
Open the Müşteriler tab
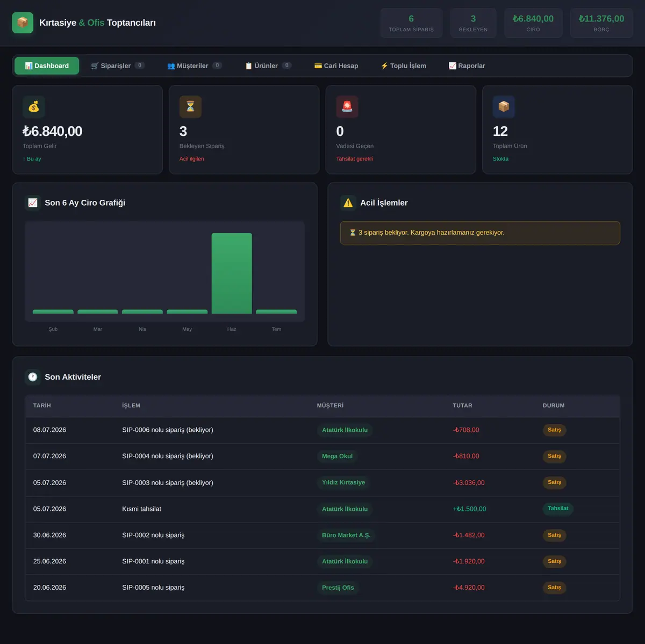coord(195,66)
